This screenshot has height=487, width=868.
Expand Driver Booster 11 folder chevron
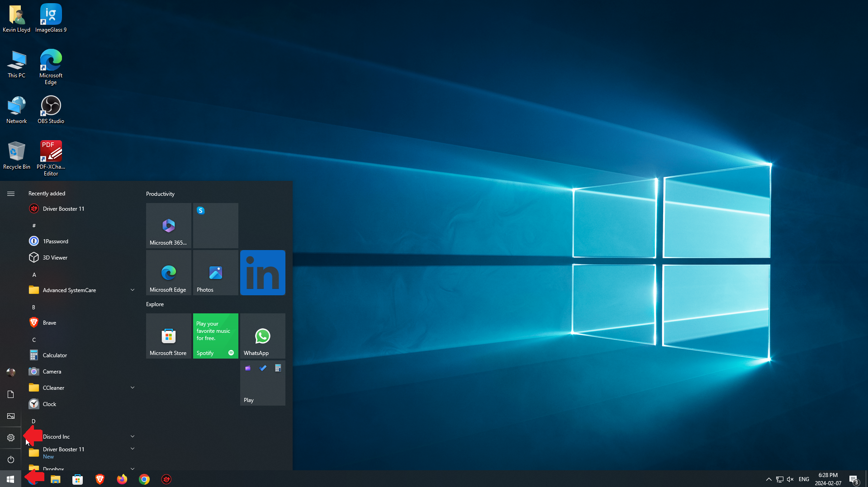pyautogui.click(x=133, y=449)
